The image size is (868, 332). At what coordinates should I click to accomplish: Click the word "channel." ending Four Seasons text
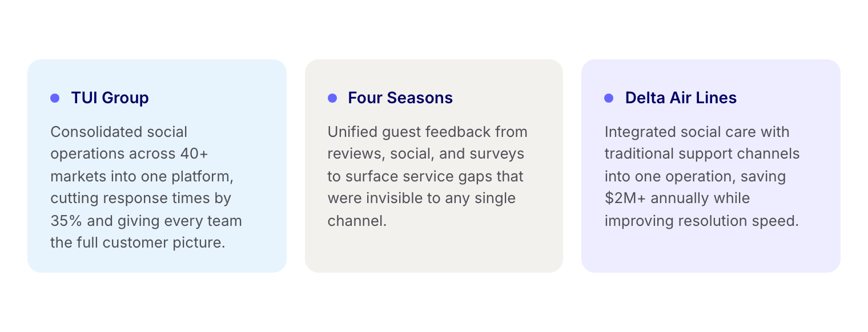point(357,221)
